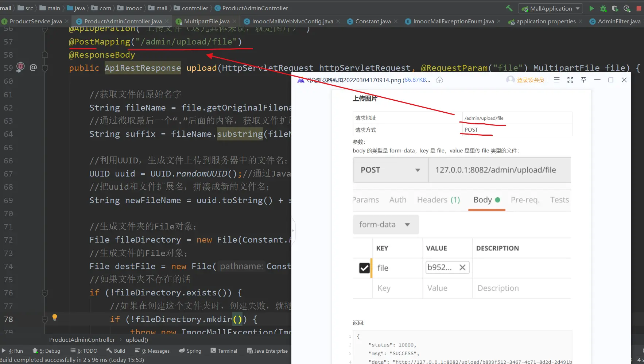Run MallApplication with the green play icon

(x=591, y=8)
